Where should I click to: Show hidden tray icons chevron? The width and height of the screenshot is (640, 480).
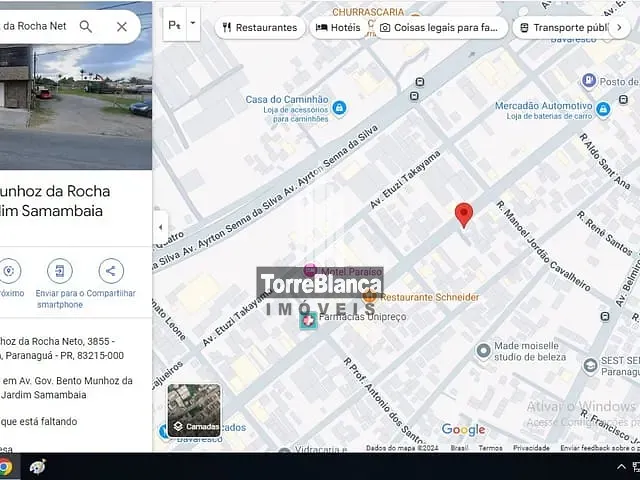coord(621,467)
